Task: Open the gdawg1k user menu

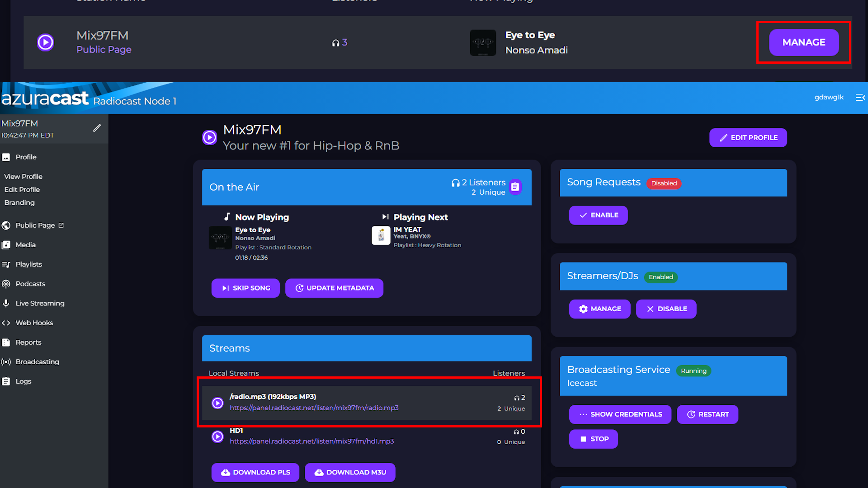Action: pyautogui.click(x=829, y=97)
